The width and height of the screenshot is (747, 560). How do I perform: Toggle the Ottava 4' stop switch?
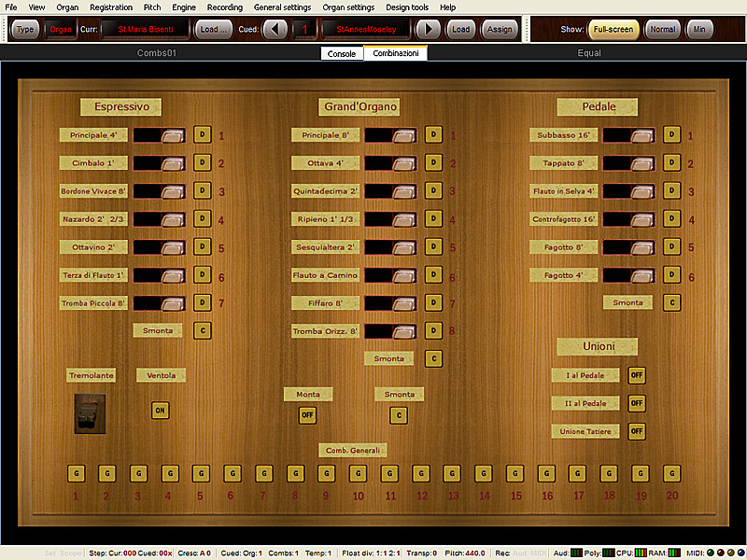pyautogui.click(x=390, y=163)
